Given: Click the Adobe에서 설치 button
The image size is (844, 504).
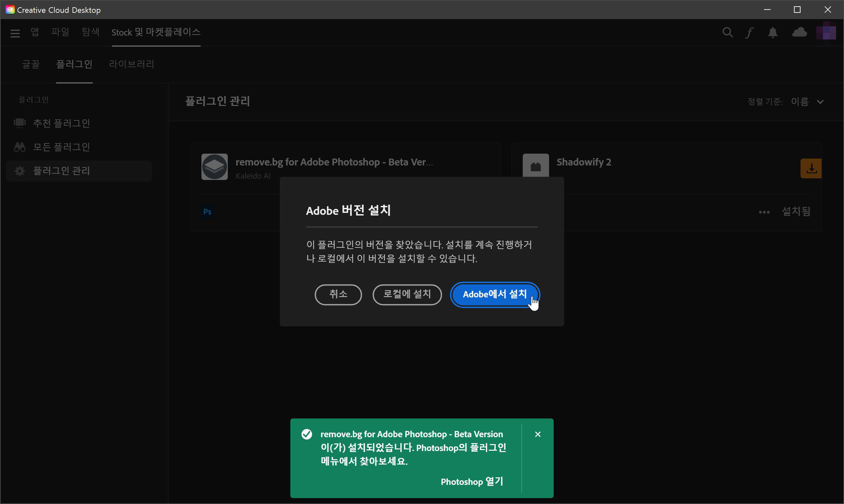Looking at the screenshot, I should tap(494, 294).
